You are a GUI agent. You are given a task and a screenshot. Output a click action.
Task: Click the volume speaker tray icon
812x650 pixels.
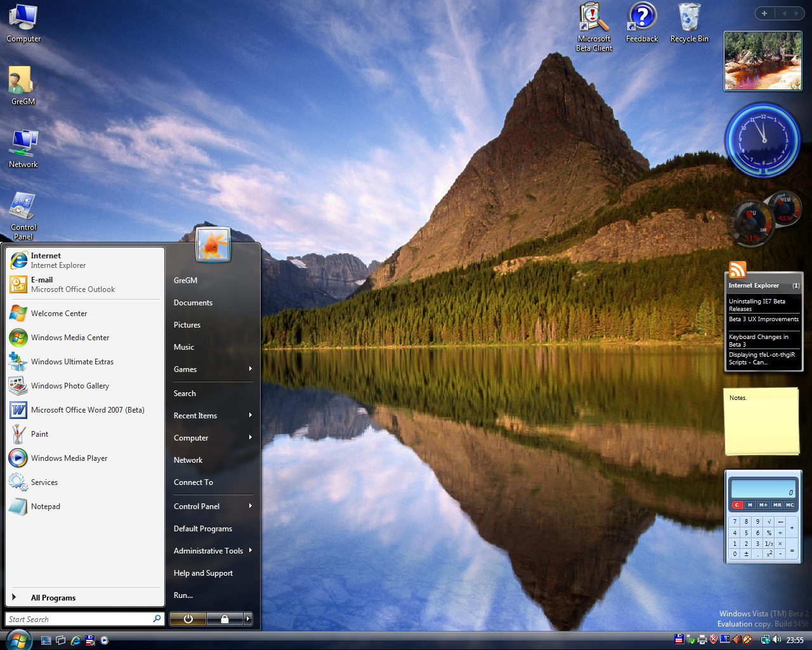coord(776,639)
